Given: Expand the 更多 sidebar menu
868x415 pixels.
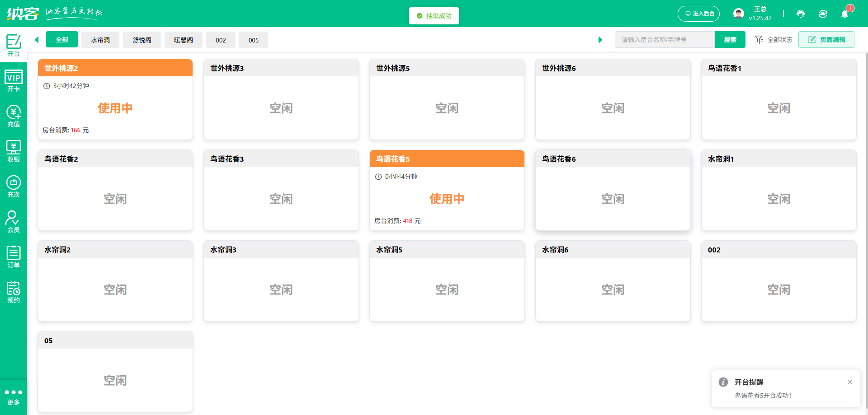Looking at the screenshot, I should coord(14,396).
